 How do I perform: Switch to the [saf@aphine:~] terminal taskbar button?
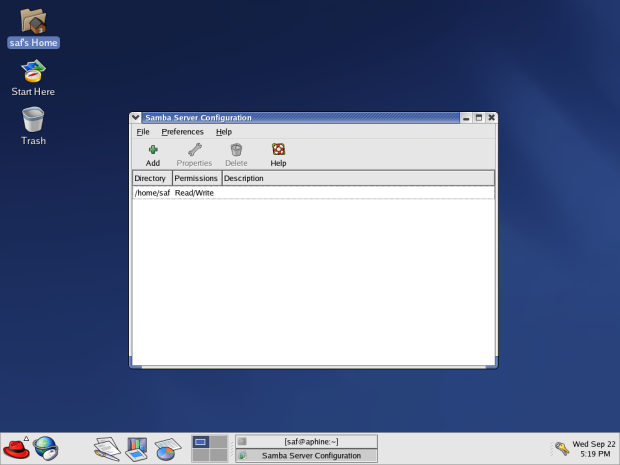click(x=306, y=442)
